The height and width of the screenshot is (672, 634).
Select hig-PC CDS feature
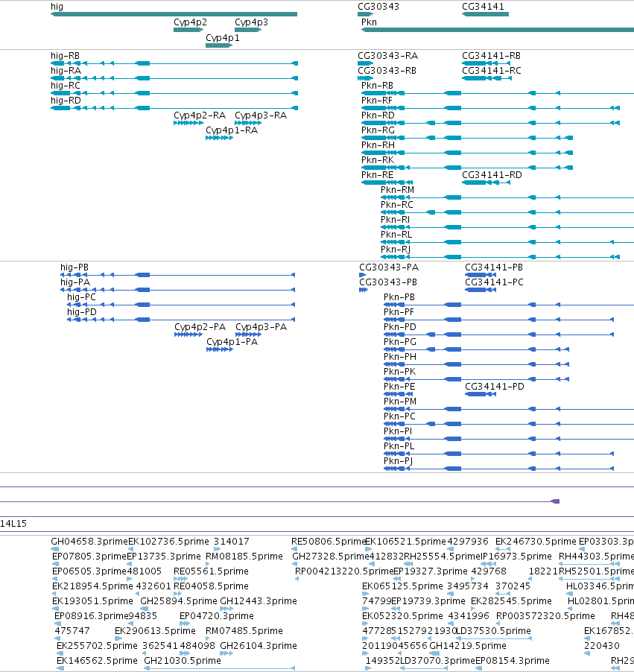tap(181, 305)
